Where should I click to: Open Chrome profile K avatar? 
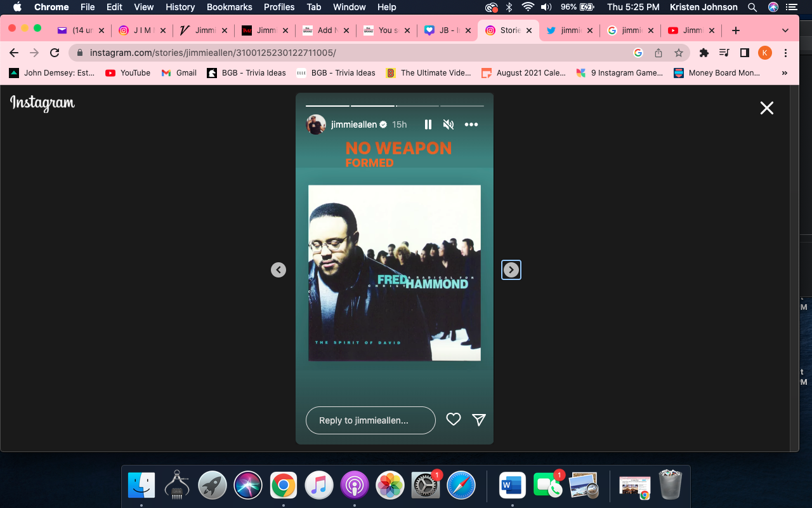[765, 53]
